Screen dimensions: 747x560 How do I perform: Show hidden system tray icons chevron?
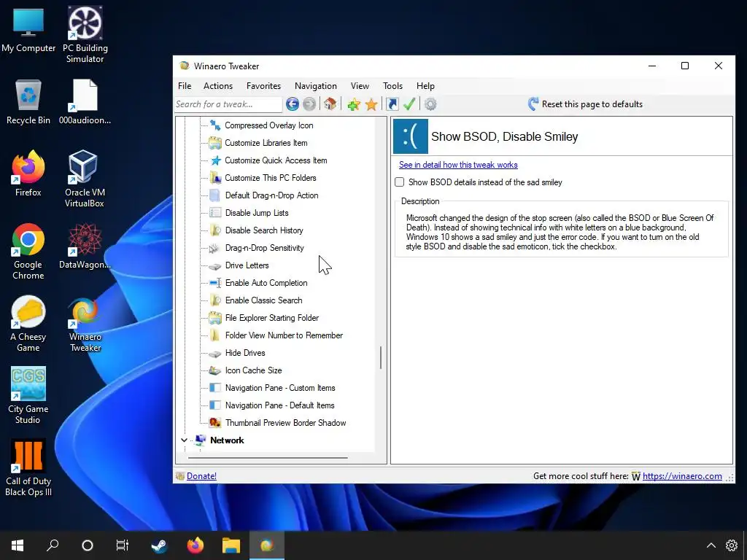711,545
